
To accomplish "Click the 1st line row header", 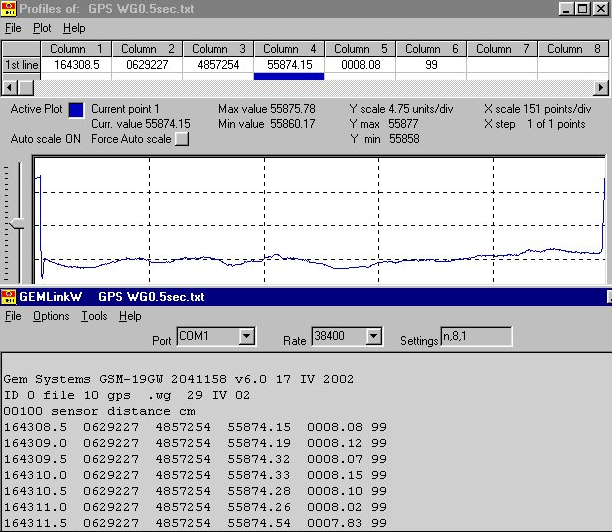I will click(x=21, y=64).
